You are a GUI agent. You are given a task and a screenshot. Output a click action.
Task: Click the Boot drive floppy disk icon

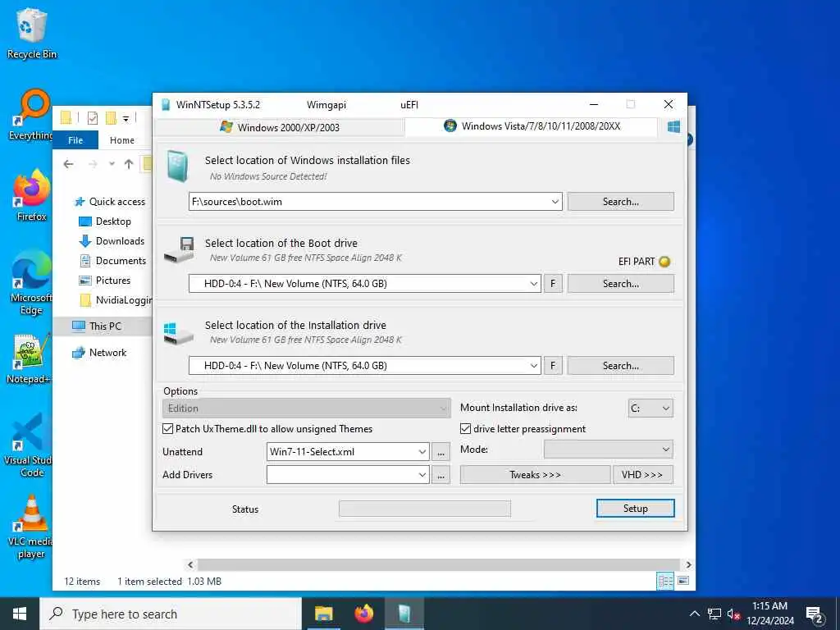(180, 249)
